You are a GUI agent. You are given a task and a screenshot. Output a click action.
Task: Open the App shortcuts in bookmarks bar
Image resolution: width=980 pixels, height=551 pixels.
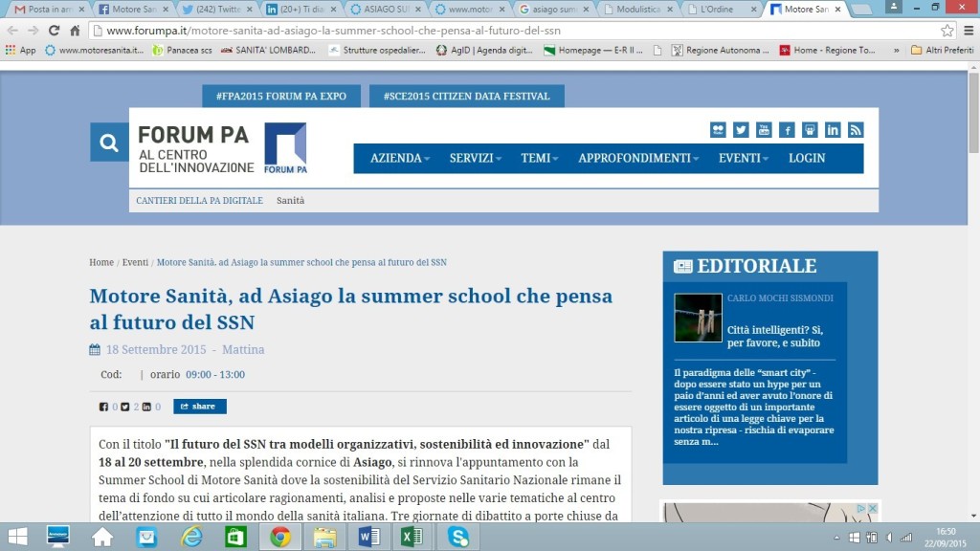pos(21,50)
